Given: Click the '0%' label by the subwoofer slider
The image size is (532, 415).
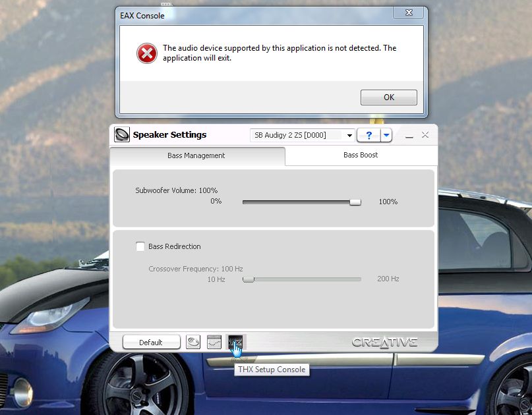Looking at the screenshot, I should click(216, 201).
